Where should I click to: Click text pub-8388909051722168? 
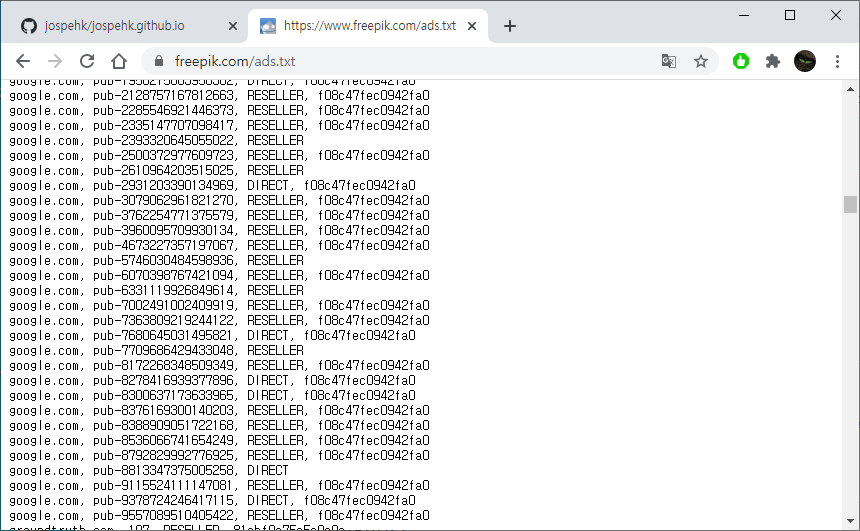coord(165,425)
